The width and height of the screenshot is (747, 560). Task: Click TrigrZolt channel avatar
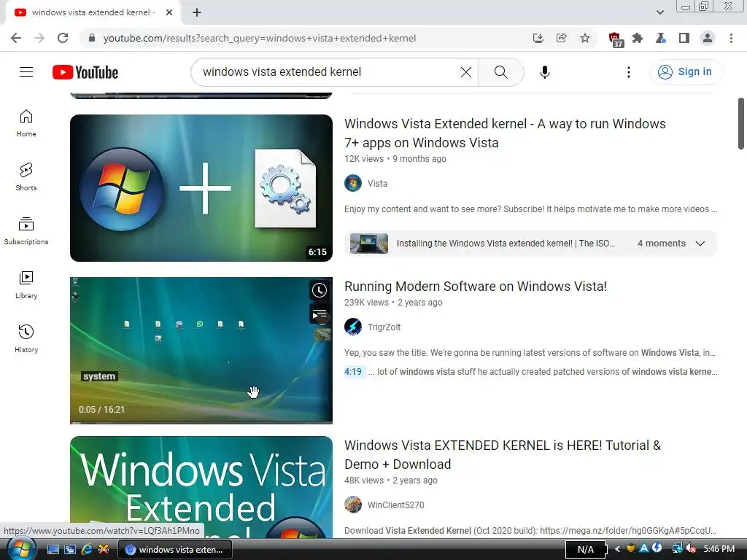[x=353, y=327]
